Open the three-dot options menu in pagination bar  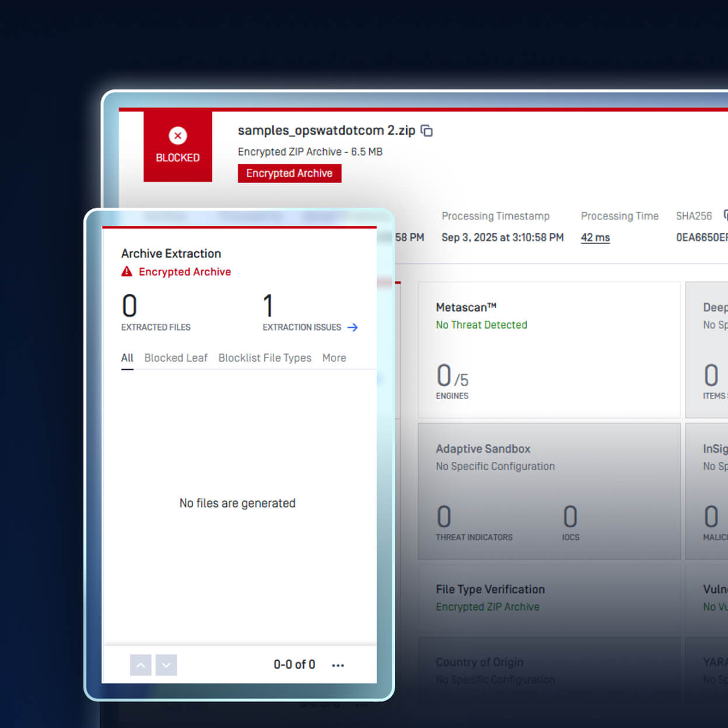click(338, 665)
